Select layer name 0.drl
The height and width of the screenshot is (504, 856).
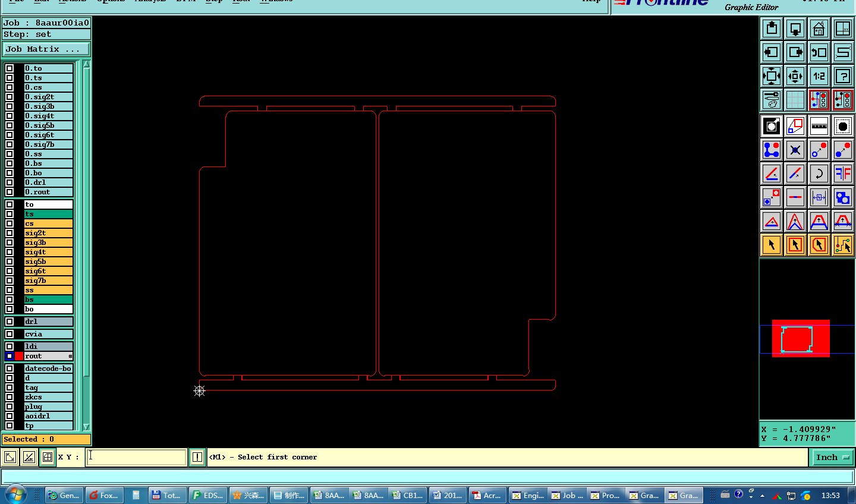(48, 182)
